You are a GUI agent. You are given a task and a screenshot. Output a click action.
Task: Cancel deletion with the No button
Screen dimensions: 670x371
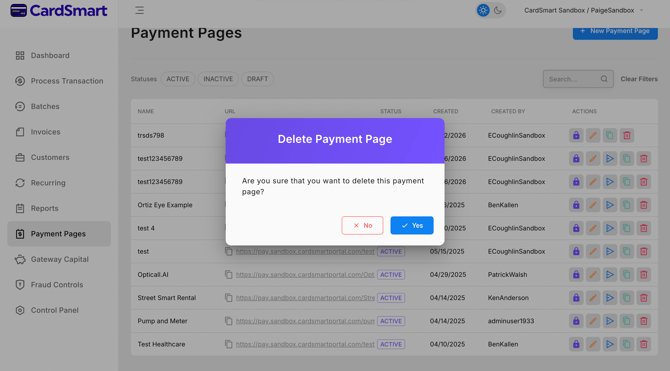[362, 225]
